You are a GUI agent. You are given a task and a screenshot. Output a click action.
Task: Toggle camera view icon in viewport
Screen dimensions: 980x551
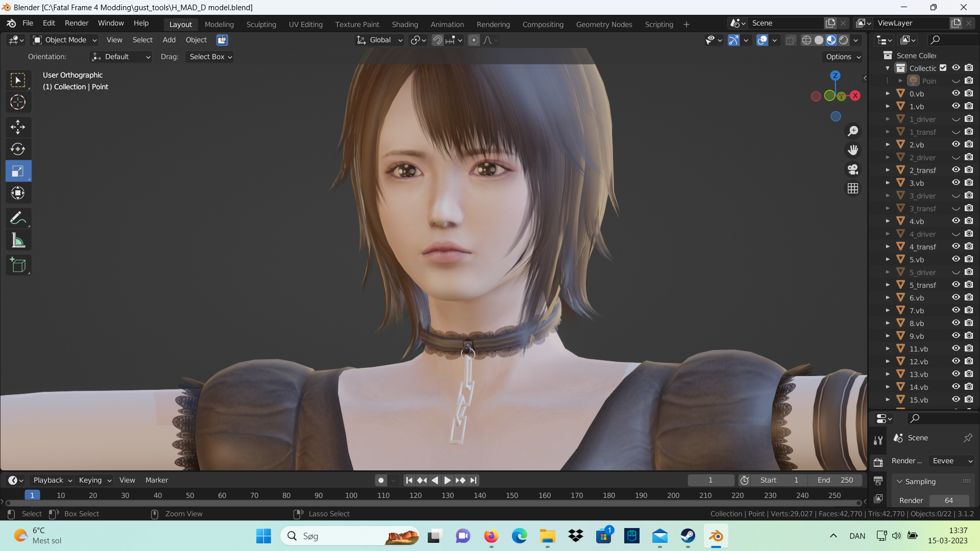point(853,169)
